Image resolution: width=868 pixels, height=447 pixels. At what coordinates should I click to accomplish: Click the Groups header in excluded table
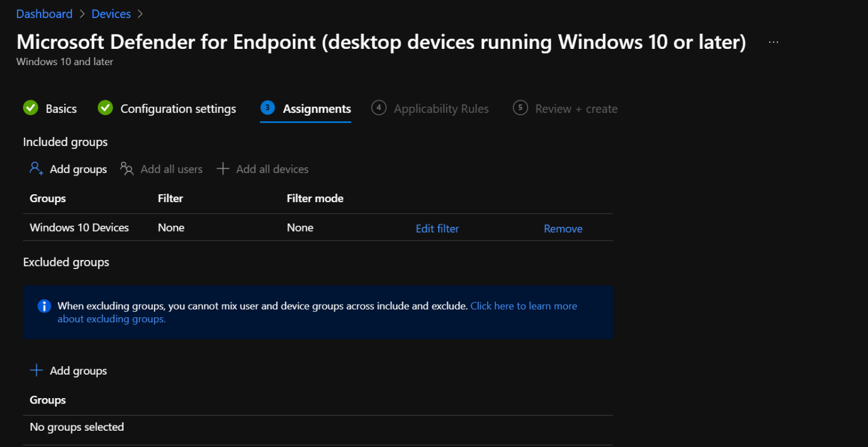tap(48, 400)
